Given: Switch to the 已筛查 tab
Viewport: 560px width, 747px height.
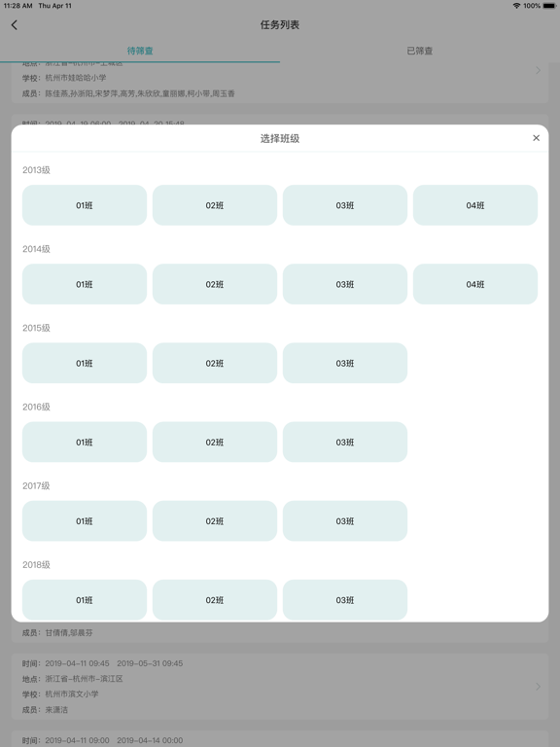Looking at the screenshot, I should [x=420, y=51].
